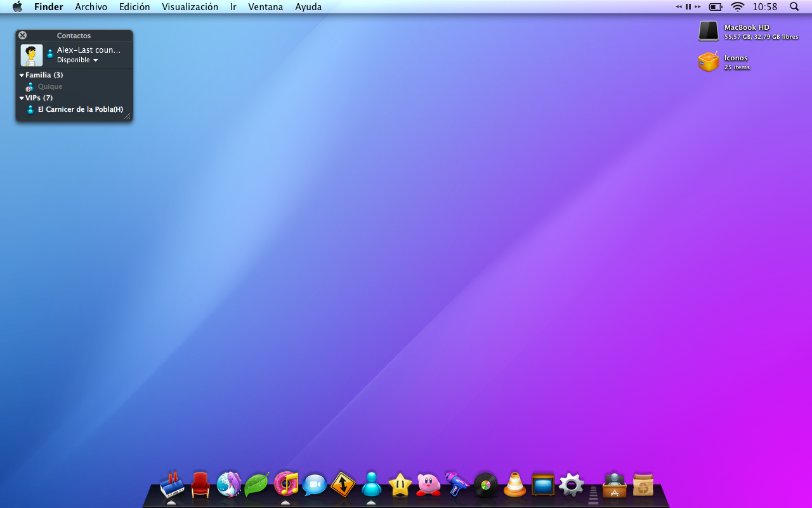The width and height of the screenshot is (812, 508).
Task: Launch the yellow star icon in the Dock
Action: click(400, 485)
